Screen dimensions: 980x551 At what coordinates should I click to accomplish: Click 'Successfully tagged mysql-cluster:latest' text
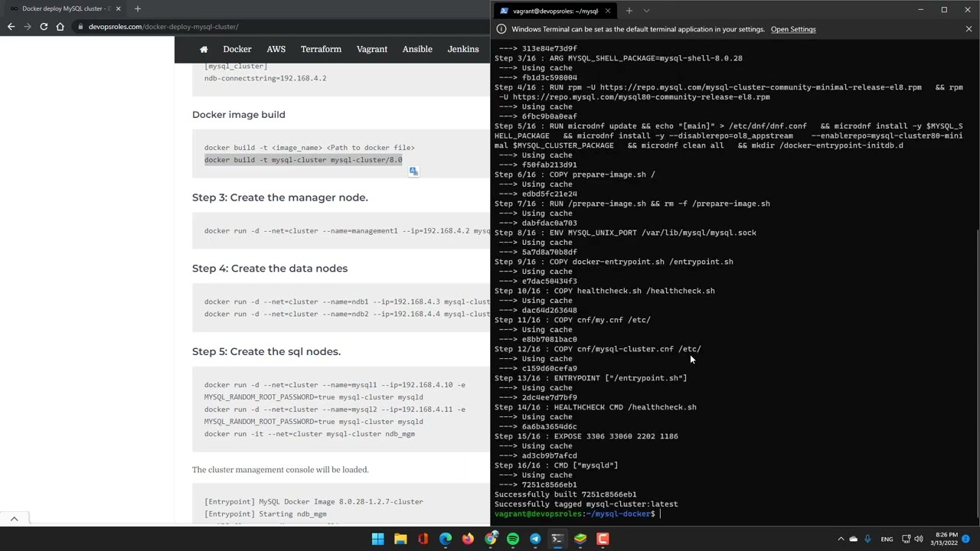(x=586, y=504)
